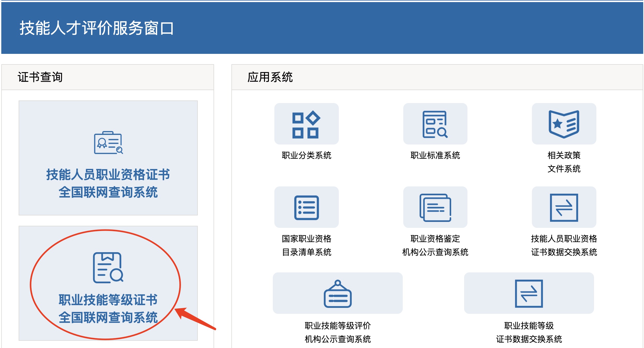Click 国家职业资格目录清单系统 text label
This screenshot has height=348, width=644.
[x=306, y=245]
